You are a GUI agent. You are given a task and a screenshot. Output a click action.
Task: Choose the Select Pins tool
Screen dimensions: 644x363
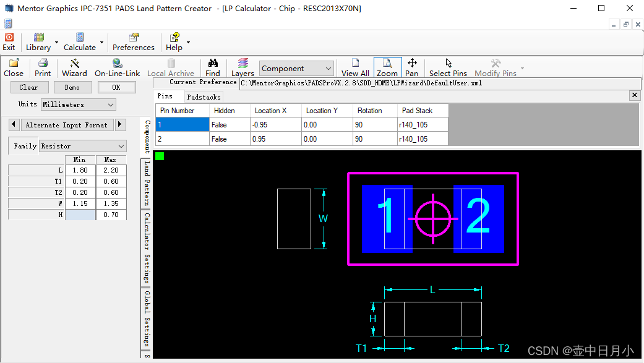(x=448, y=68)
